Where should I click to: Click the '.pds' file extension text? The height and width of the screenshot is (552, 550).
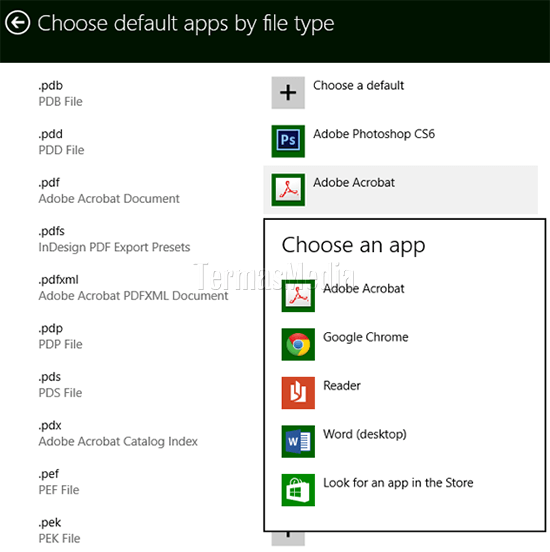(50, 377)
